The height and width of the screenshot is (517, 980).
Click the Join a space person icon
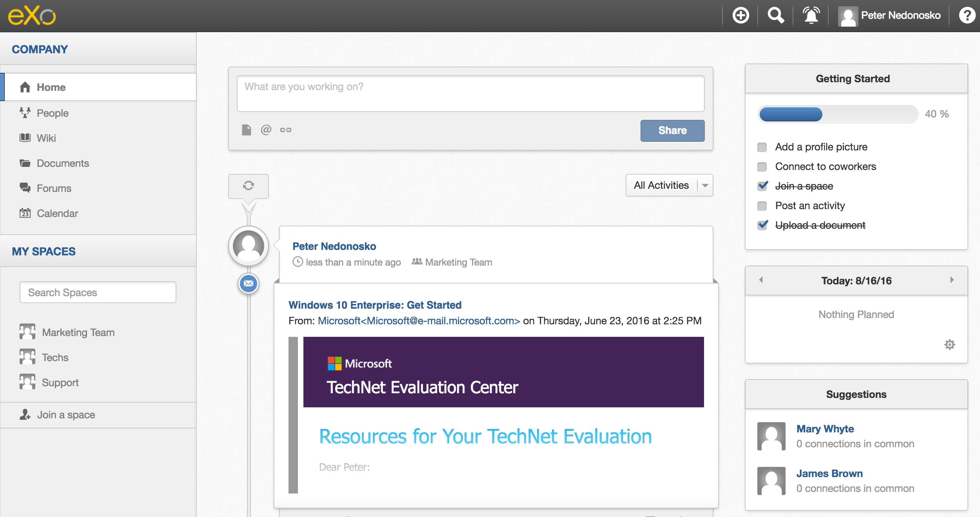pos(25,414)
